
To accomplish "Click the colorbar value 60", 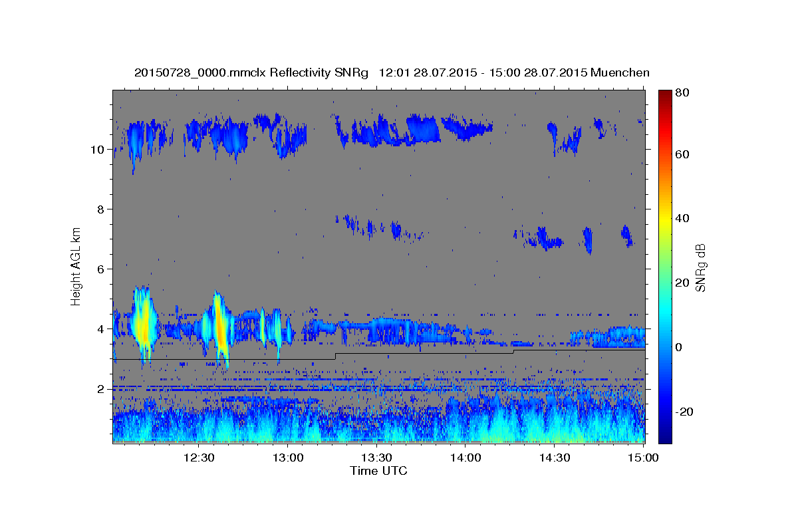I will tap(682, 154).
